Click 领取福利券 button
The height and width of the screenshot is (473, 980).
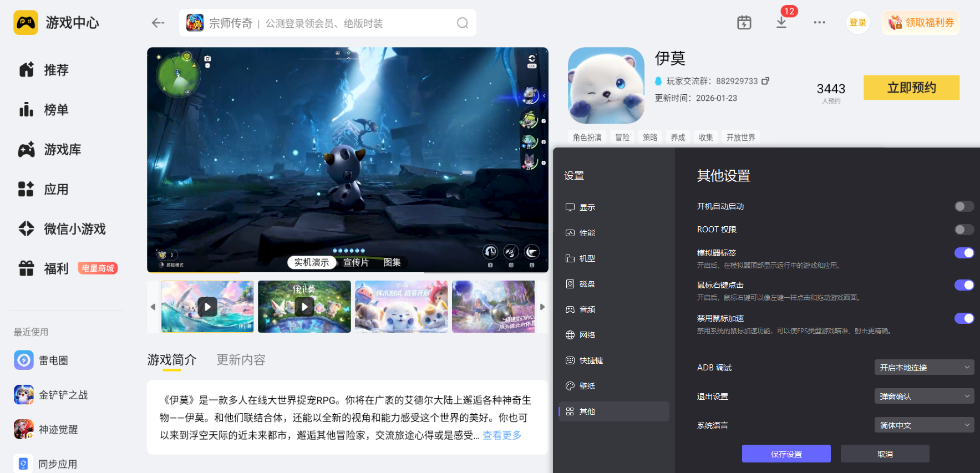[921, 23]
